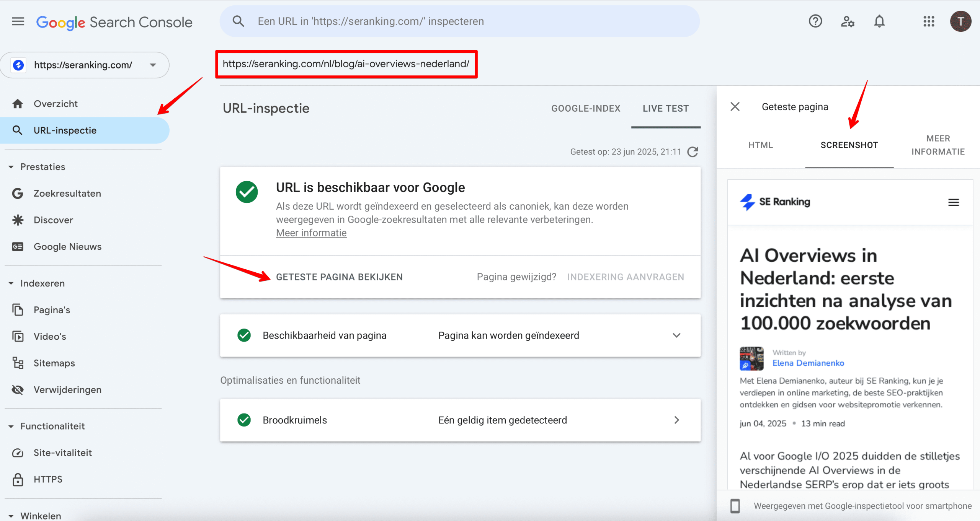
Task: Collapse the Winkelen section
Action: coord(11,516)
